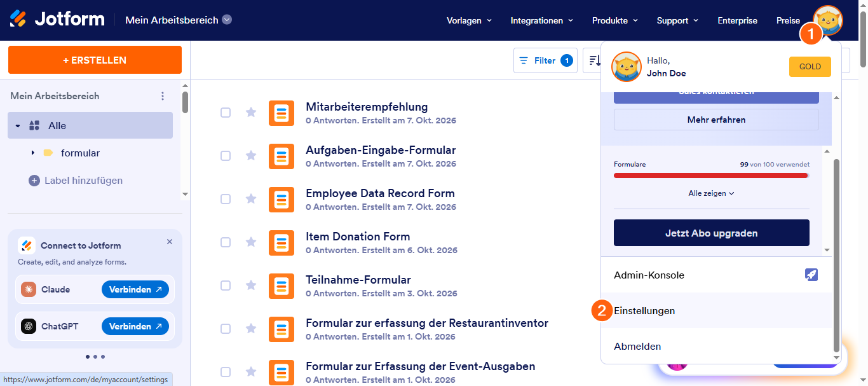The width and height of the screenshot is (868, 386).
Task: Click the + ERSTELLEN button
Action: pos(95,60)
